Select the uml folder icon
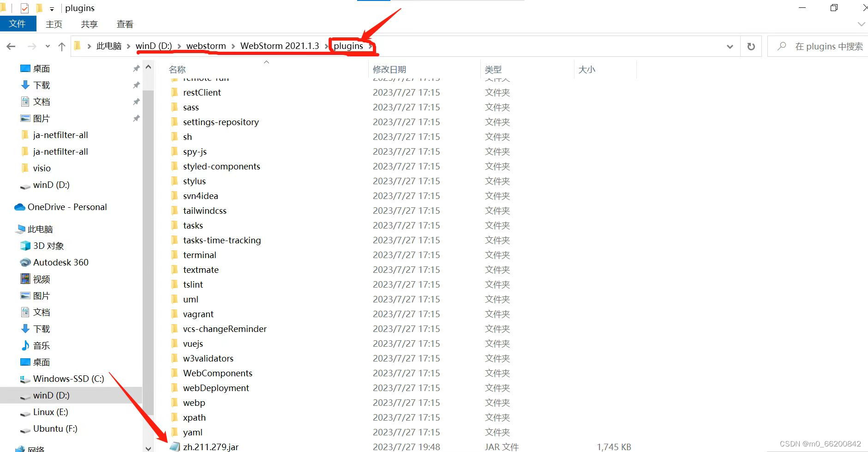The width and height of the screenshot is (868, 452). [x=174, y=299]
